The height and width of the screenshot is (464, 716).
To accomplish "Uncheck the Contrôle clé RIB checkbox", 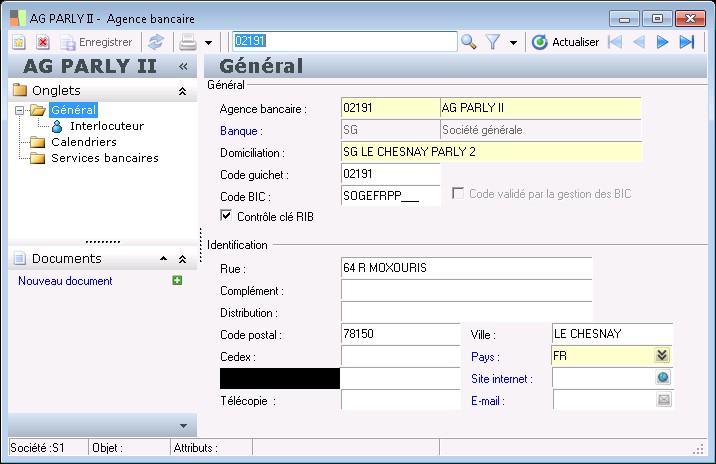I will pos(226,216).
